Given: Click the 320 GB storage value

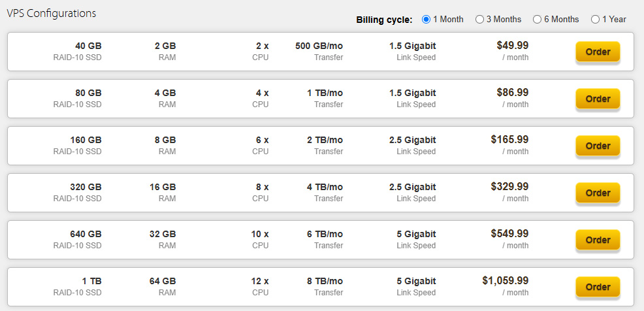Looking at the screenshot, I should tap(86, 187).
